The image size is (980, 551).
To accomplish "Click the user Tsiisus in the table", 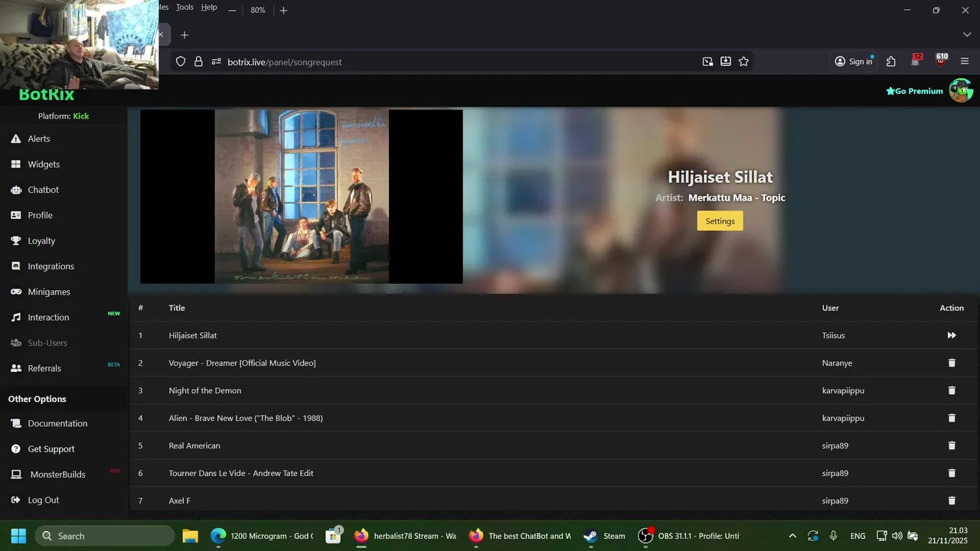I will [834, 335].
